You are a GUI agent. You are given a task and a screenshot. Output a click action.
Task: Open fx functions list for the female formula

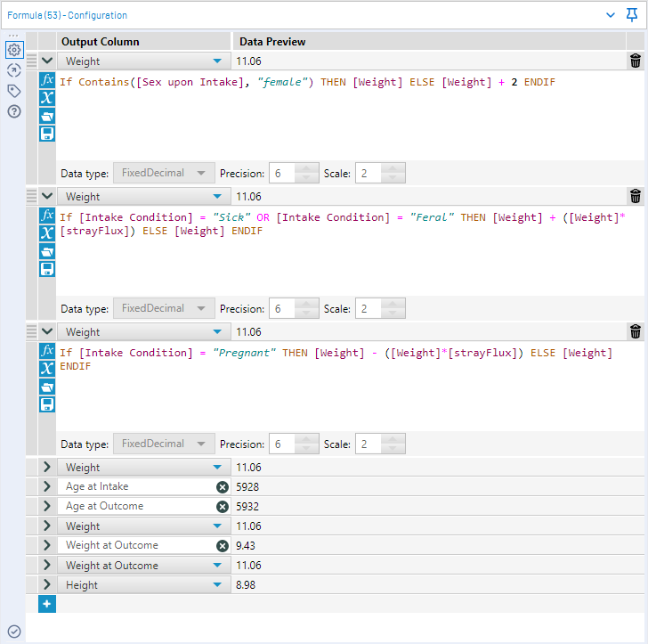pyautogui.click(x=47, y=79)
